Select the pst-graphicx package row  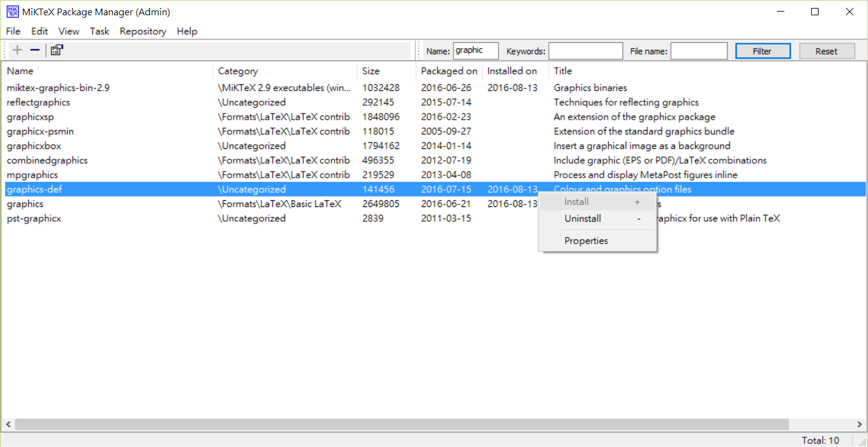434,219
